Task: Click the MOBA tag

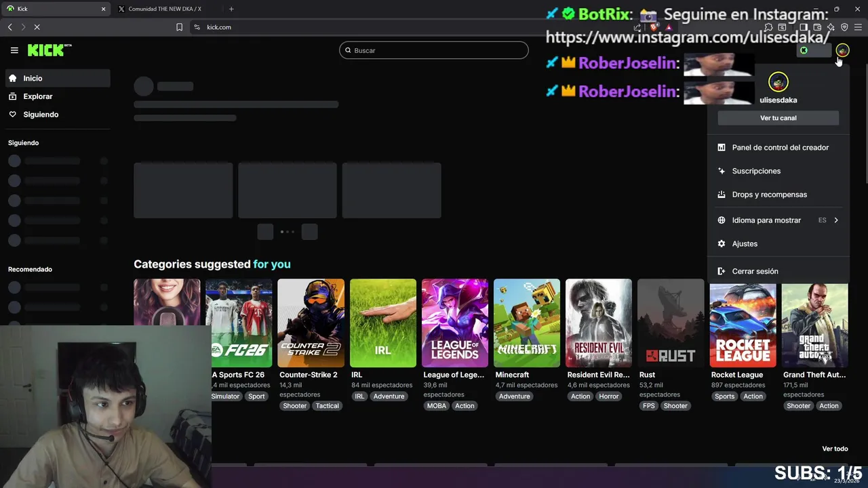Action: pyautogui.click(x=437, y=406)
